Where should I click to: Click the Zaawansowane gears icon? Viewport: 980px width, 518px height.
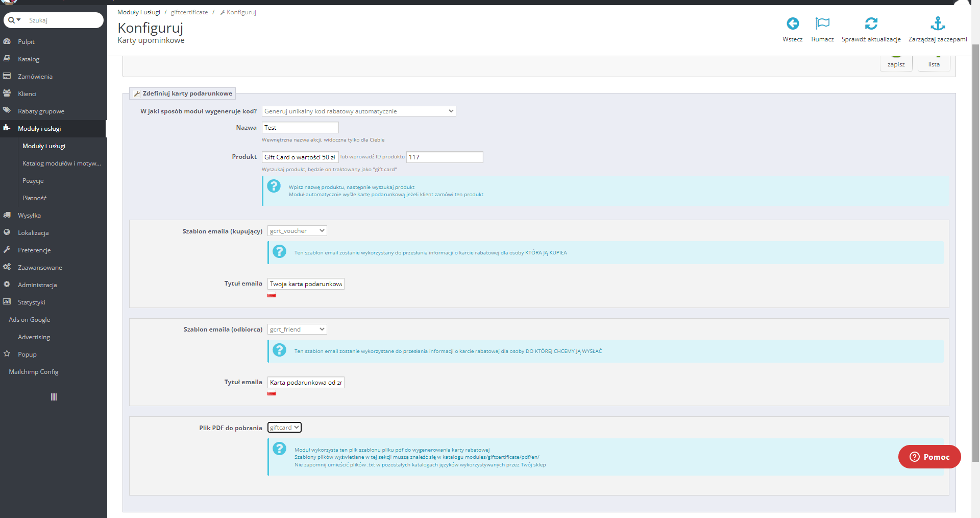click(7, 267)
